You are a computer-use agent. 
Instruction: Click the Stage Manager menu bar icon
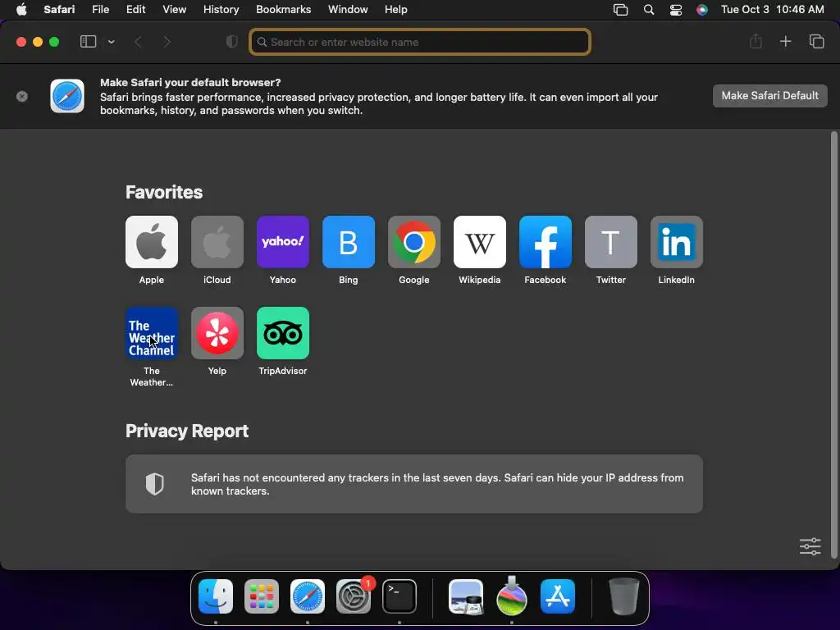[x=620, y=10]
